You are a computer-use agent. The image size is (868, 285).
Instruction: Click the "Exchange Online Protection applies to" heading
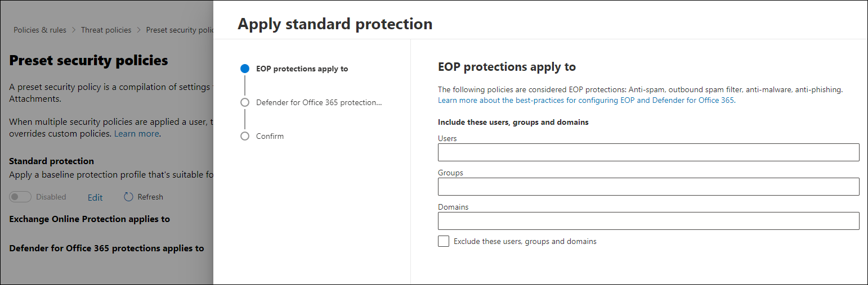coord(90,219)
